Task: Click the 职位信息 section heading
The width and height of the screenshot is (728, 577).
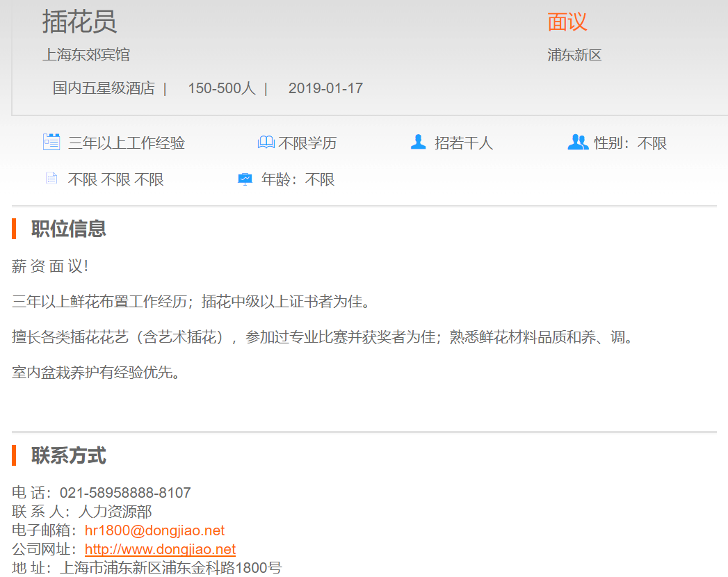Action: (68, 229)
